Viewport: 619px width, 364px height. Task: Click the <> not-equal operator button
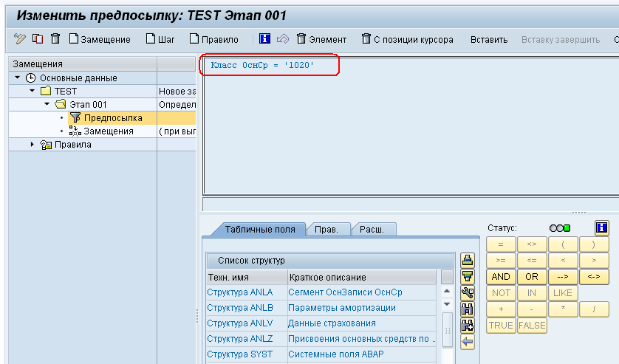pyautogui.click(x=532, y=244)
